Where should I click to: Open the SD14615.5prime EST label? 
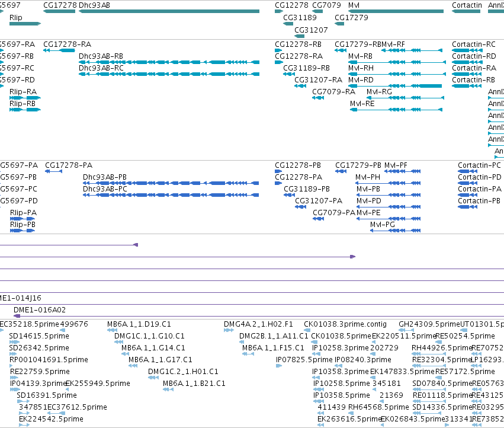click(39, 336)
